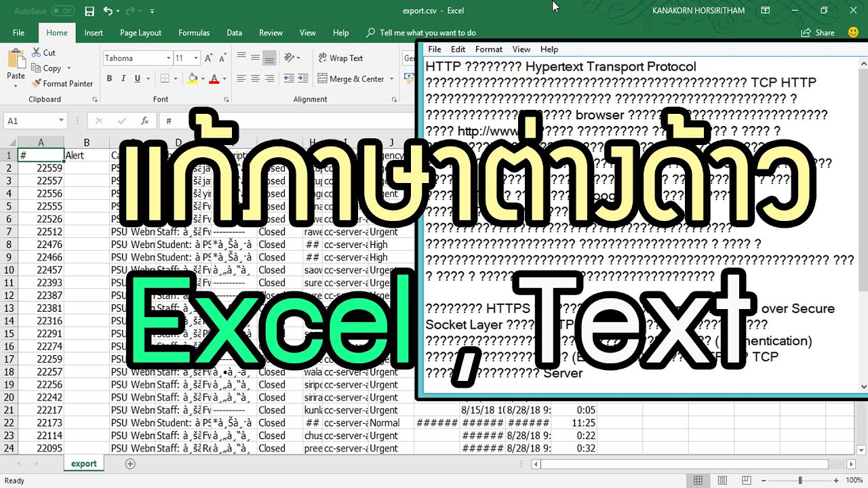The width and height of the screenshot is (868, 488).
Task: Switch to Normal view icon
Action: pos(698,481)
